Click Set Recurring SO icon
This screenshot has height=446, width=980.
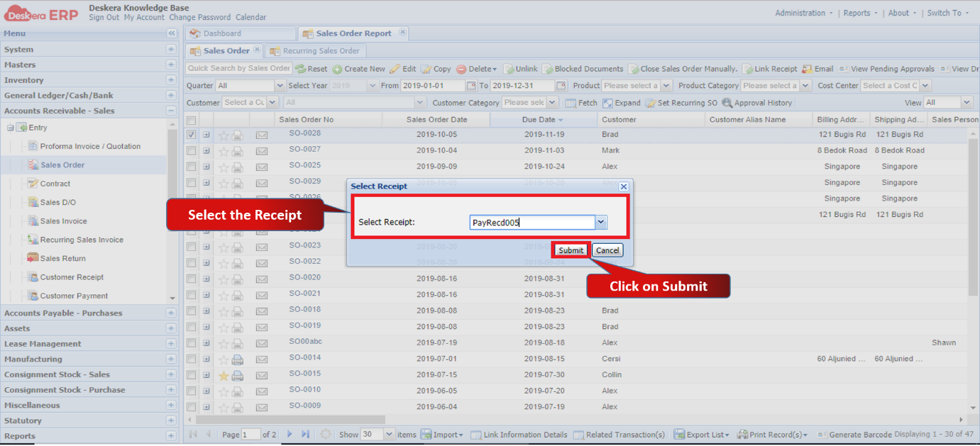point(651,103)
